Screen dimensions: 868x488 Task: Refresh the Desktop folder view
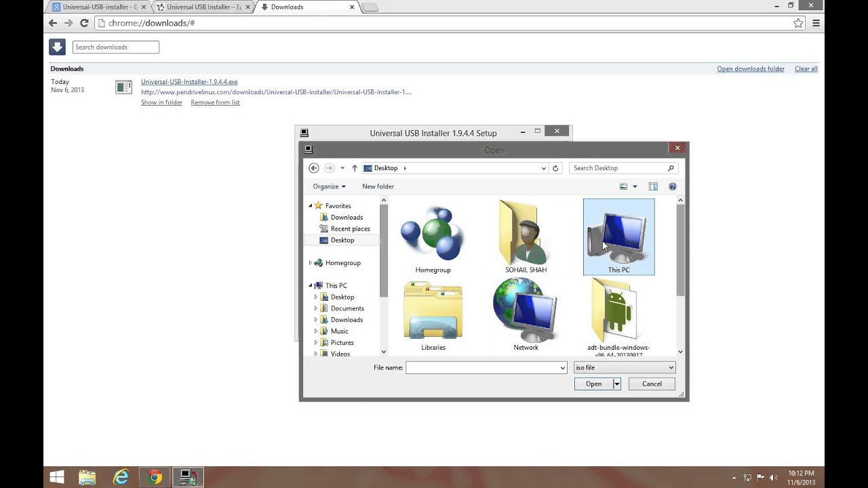[555, 168]
